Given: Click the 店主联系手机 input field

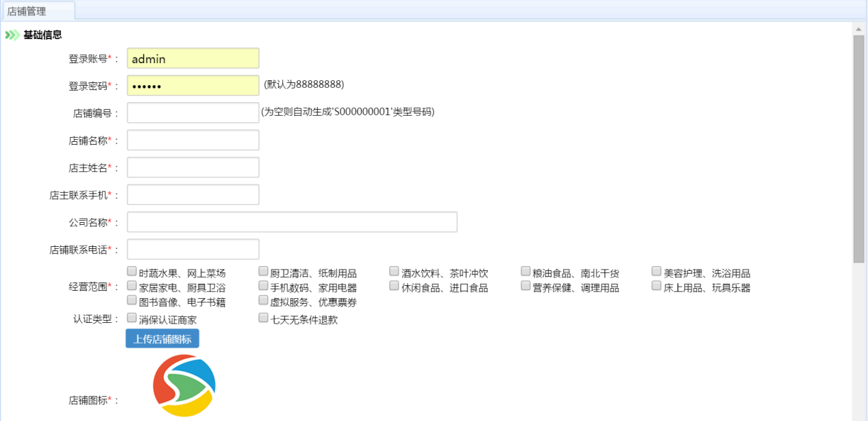Looking at the screenshot, I should click(193, 195).
